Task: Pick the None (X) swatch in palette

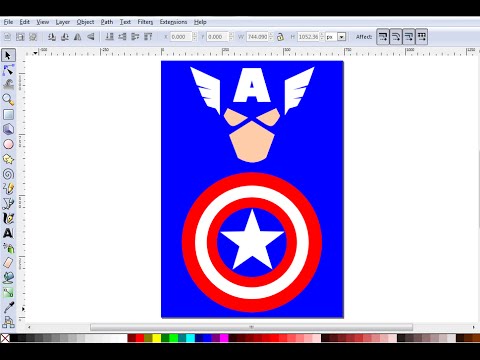Action: point(5,338)
